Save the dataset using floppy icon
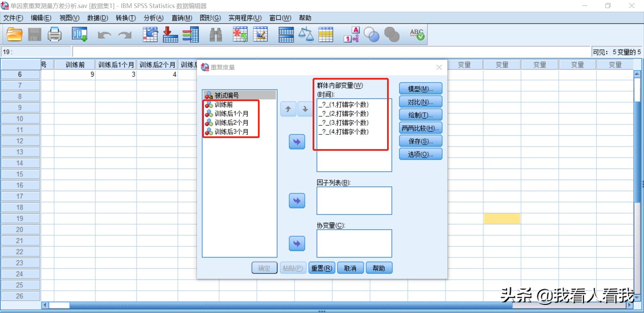The width and height of the screenshot is (644, 313). pos(35,35)
